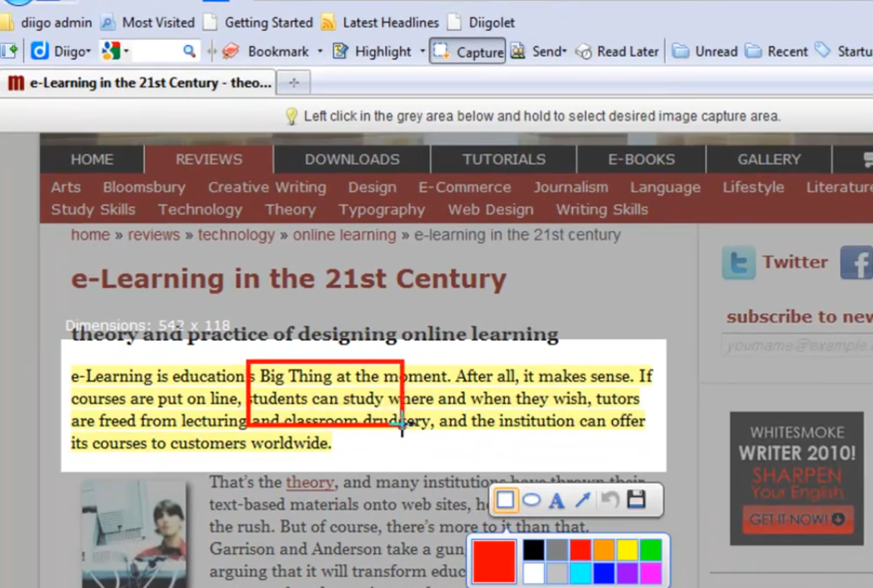
Task: Click the online learning breadcrumb link
Action: 345,235
